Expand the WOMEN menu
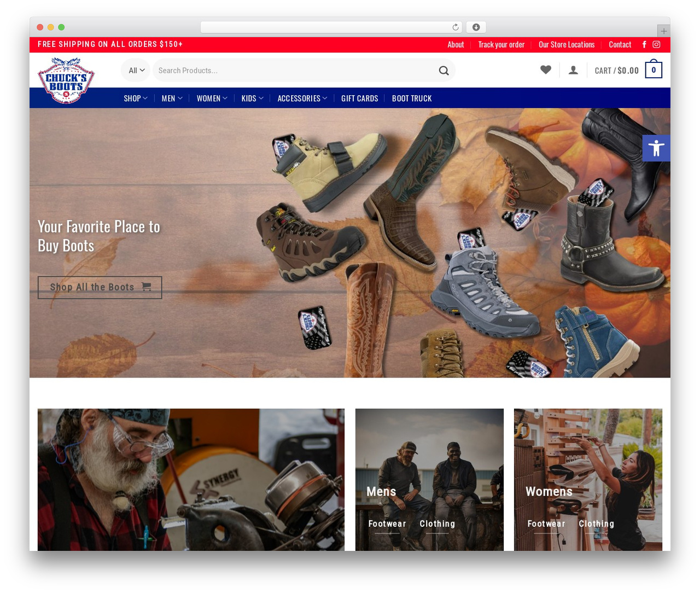Screen dimensions: 700x593 212,98
